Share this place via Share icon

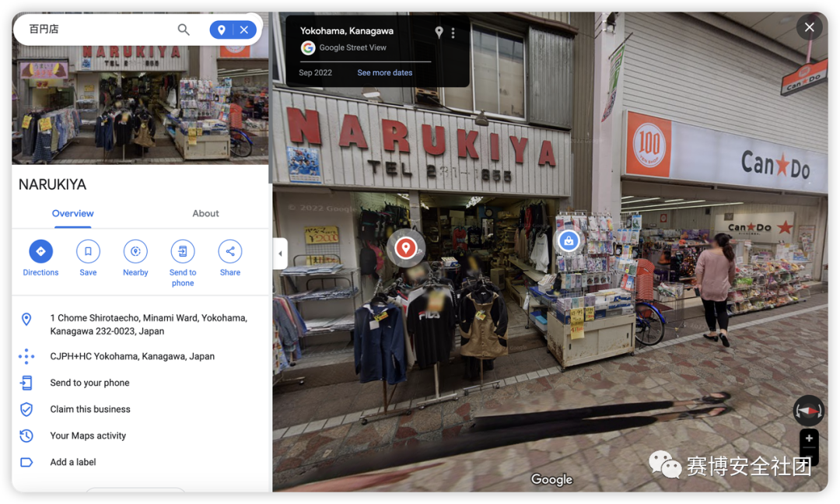(229, 251)
